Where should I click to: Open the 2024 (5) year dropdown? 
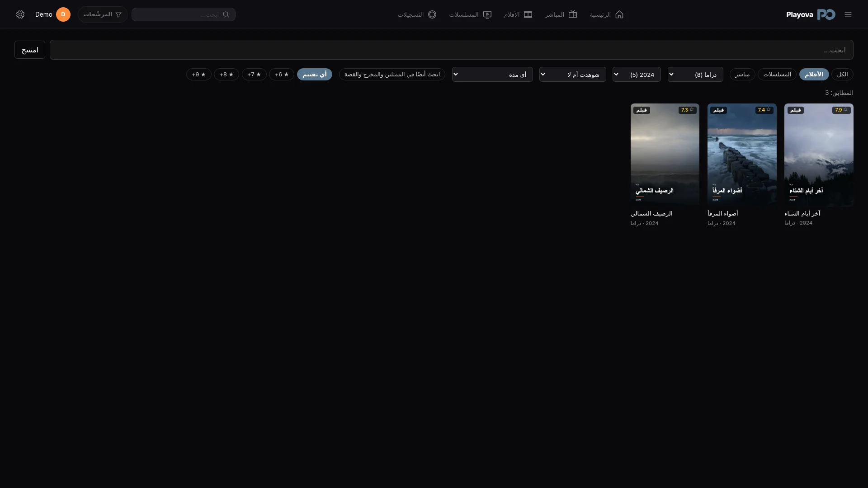tap(637, 75)
